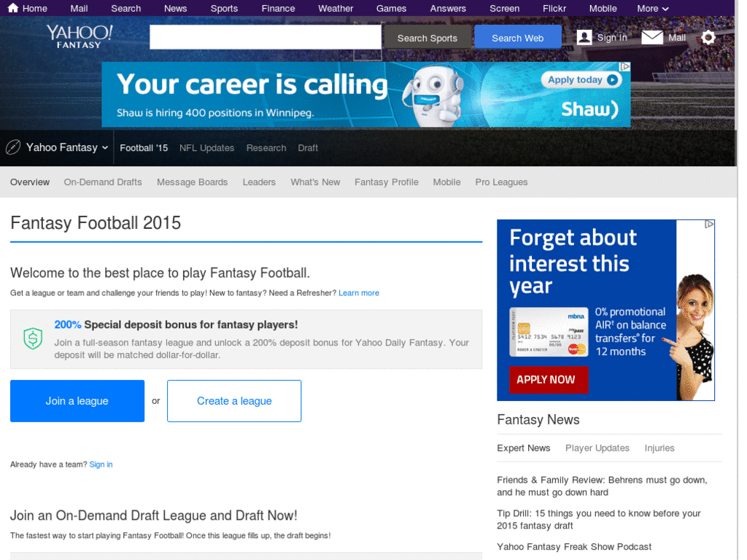Viewport: 747px width, 560px height.
Task: Open Answers in the top navigation
Action: (x=448, y=9)
